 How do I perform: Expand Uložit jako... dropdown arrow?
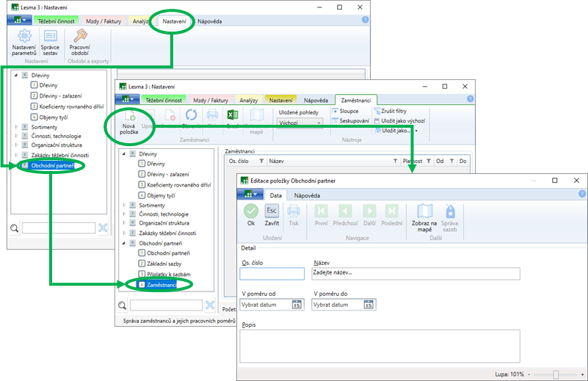pyautogui.click(x=416, y=131)
